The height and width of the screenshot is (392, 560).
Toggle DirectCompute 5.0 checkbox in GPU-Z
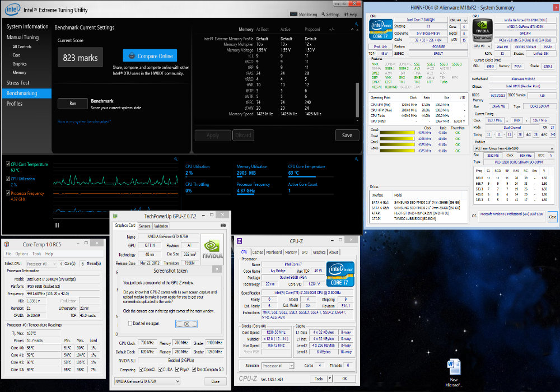pyautogui.click(x=194, y=369)
